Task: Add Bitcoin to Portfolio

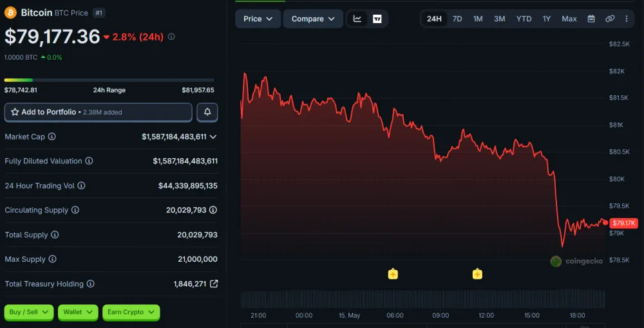Action: 98,113
